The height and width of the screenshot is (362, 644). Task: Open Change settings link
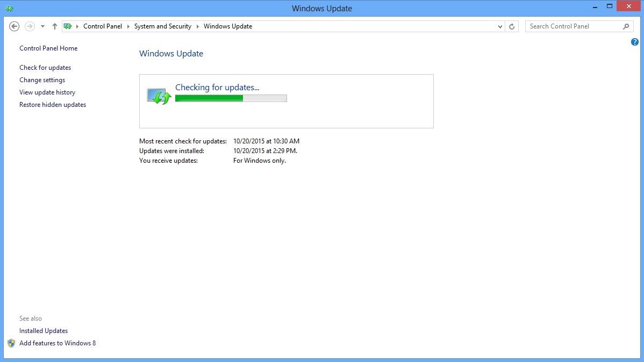(42, 79)
